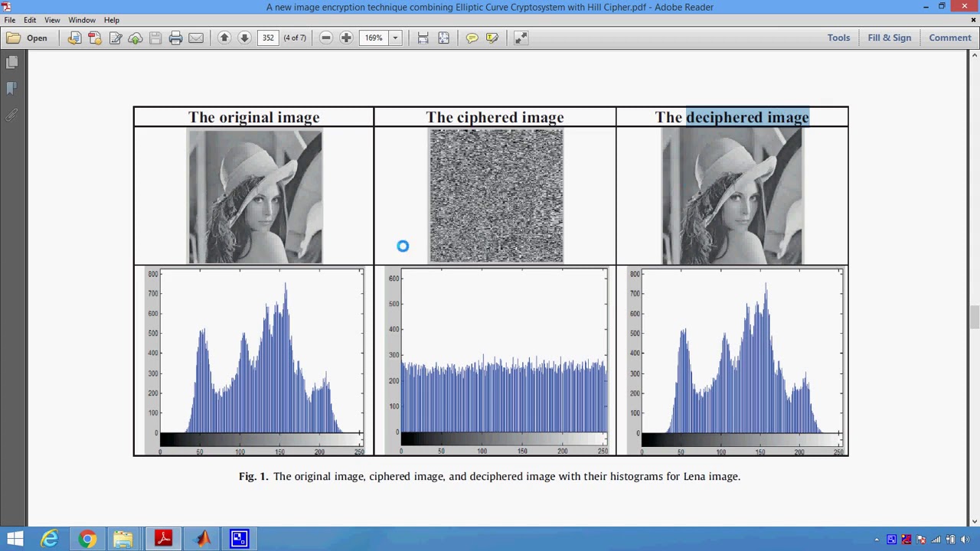Image resolution: width=980 pixels, height=551 pixels.
Task: Open the Edit menu
Action: click(x=30, y=20)
